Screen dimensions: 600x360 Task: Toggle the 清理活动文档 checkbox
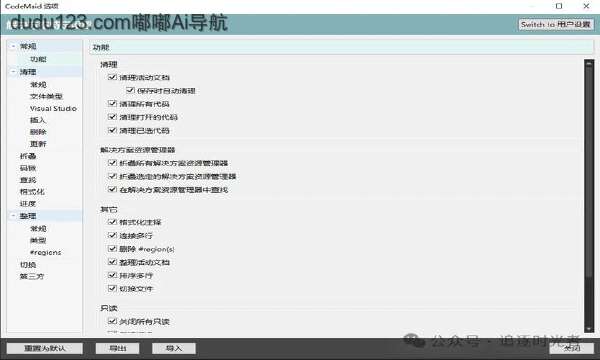[x=112, y=77]
